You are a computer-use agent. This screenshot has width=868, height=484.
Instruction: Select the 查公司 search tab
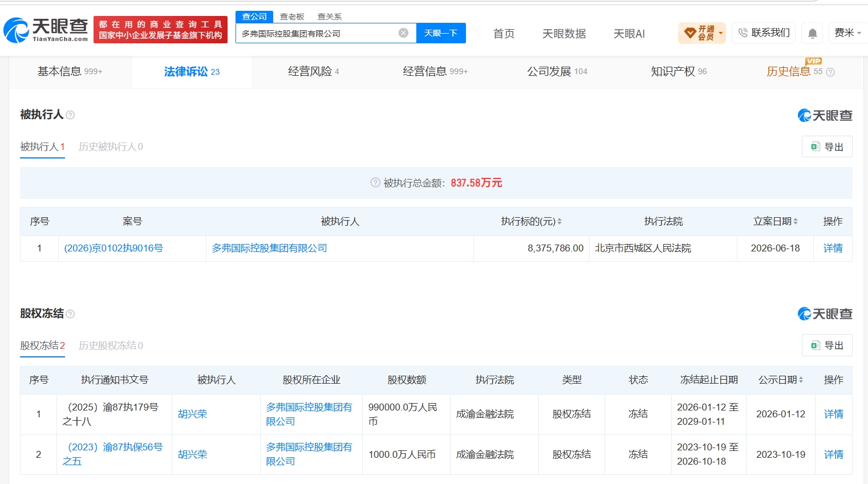[x=254, y=17]
